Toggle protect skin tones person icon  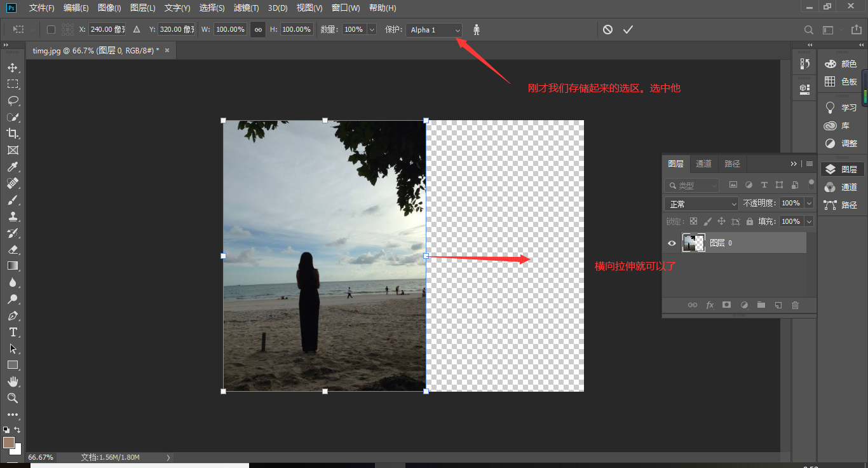[x=477, y=30]
